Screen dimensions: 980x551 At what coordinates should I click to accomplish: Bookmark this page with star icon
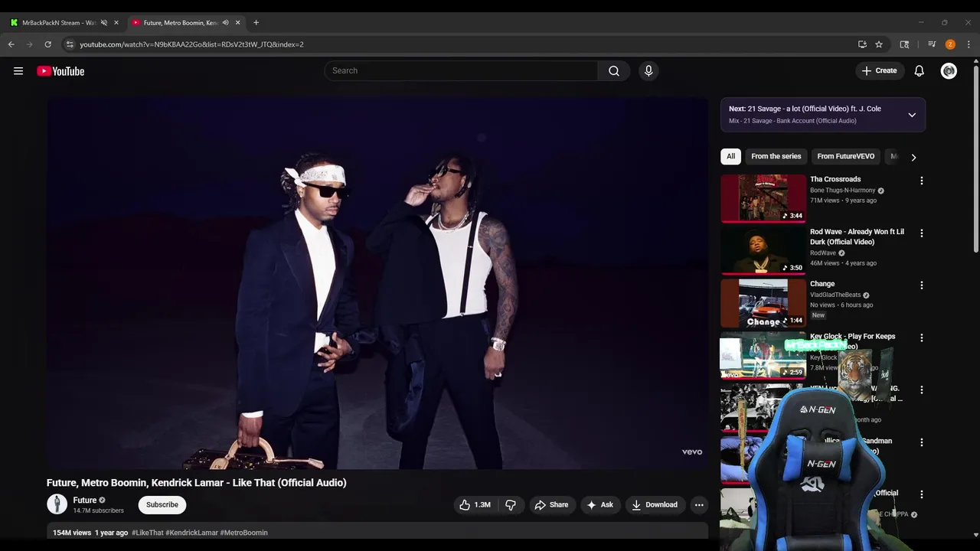(x=879, y=44)
